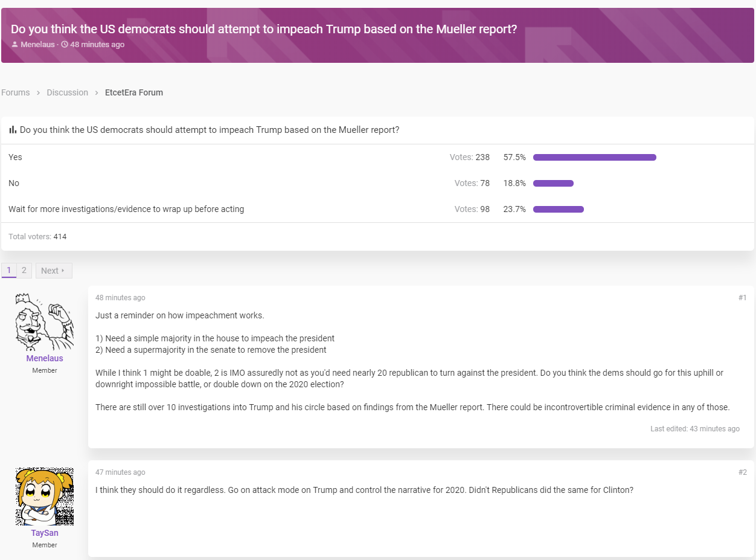
Task: Click the clock icon in thread header
Action: point(65,45)
